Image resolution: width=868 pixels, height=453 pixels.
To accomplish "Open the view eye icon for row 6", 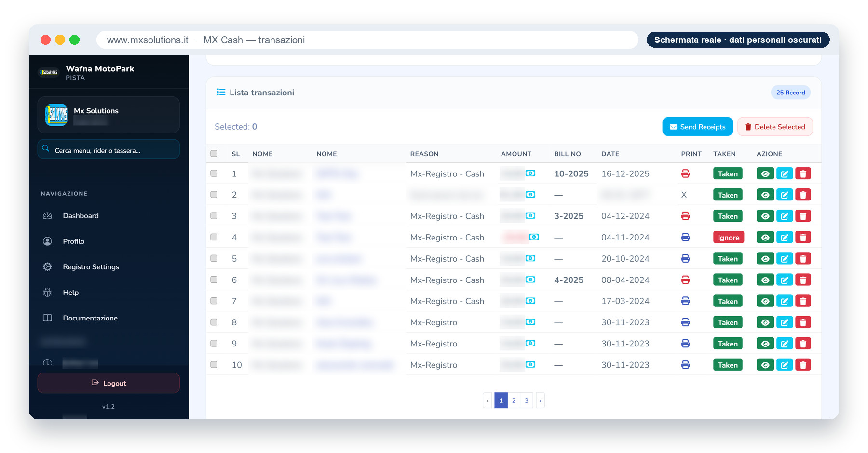I will pyautogui.click(x=765, y=280).
